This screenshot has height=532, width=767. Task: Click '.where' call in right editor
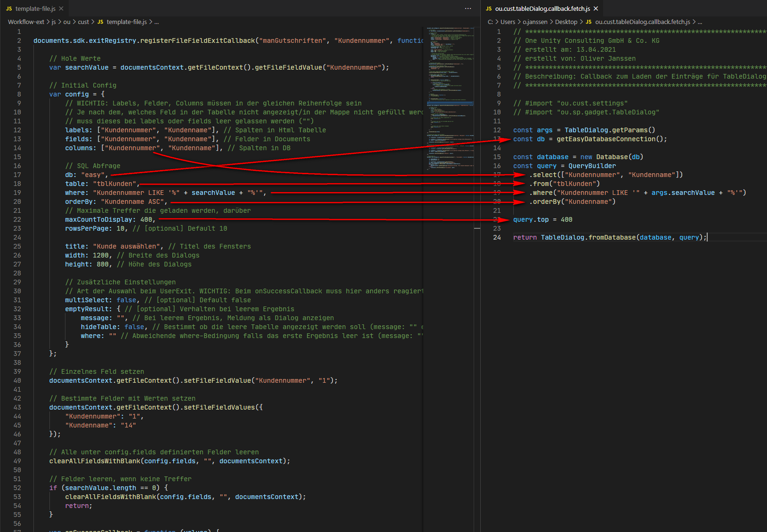(541, 193)
